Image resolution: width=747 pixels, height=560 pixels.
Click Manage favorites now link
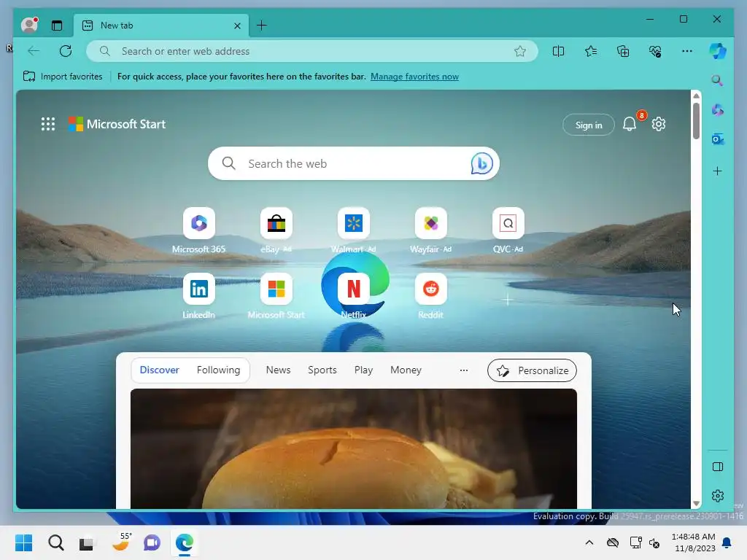click(x=414, y=77)
